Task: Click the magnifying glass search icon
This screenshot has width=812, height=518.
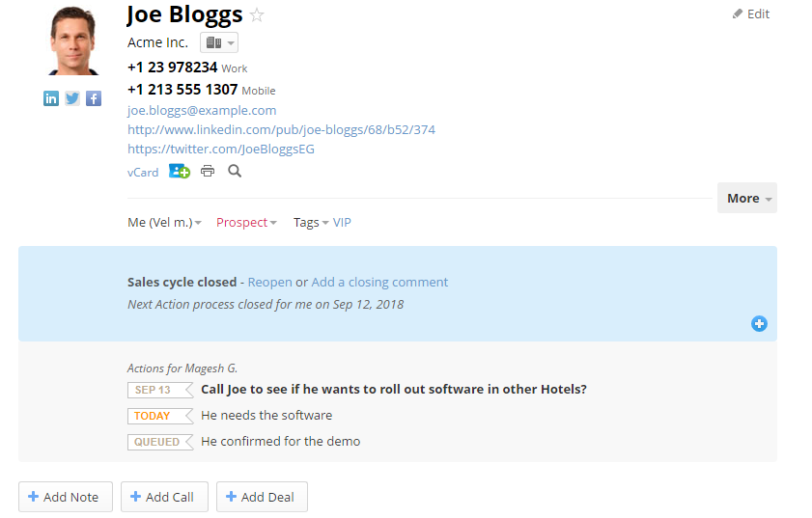Action: tap(235, 172)
